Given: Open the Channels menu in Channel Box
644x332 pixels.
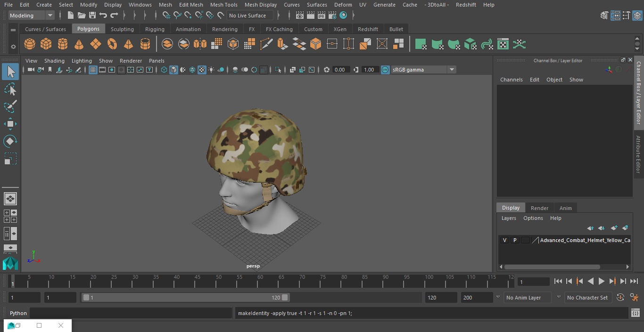Looking at the screenshot, I should (511, 80).
